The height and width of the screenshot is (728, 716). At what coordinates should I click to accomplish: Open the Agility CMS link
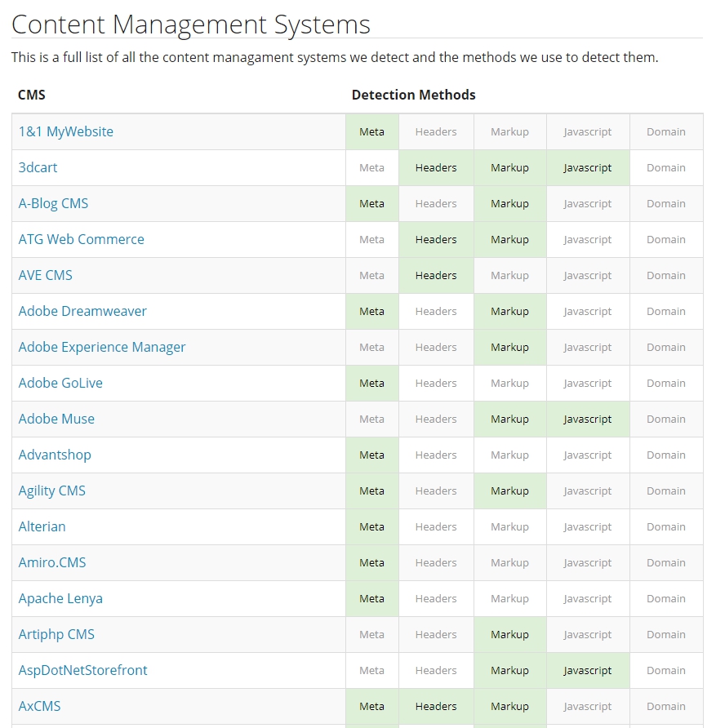(x=51, y=491)
